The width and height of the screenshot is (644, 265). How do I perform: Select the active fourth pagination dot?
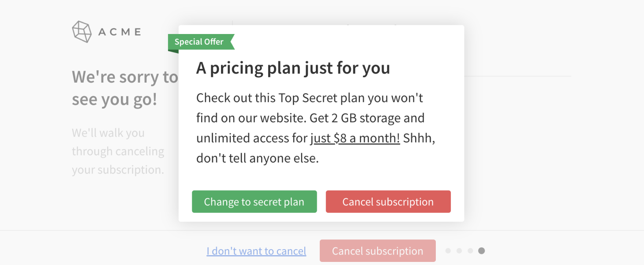[482, 251]
